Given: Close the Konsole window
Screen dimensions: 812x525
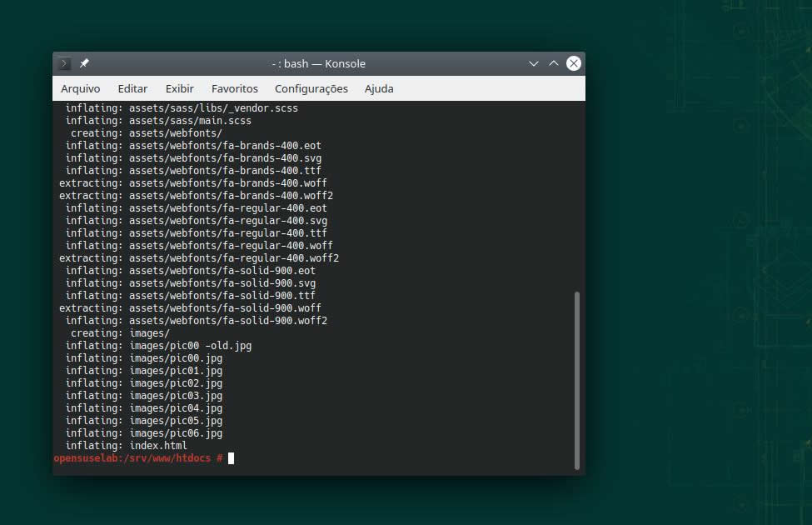Looking at the screenshot, I should 573,63.
